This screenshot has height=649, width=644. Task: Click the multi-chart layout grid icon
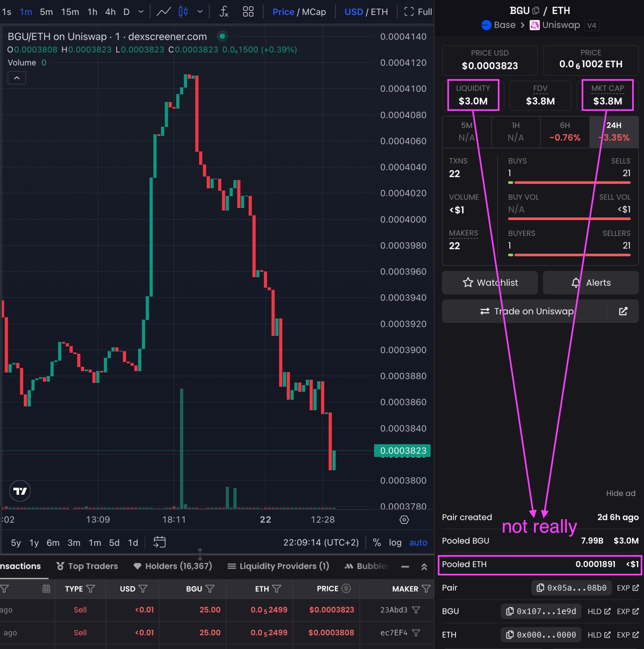(248, 12)
